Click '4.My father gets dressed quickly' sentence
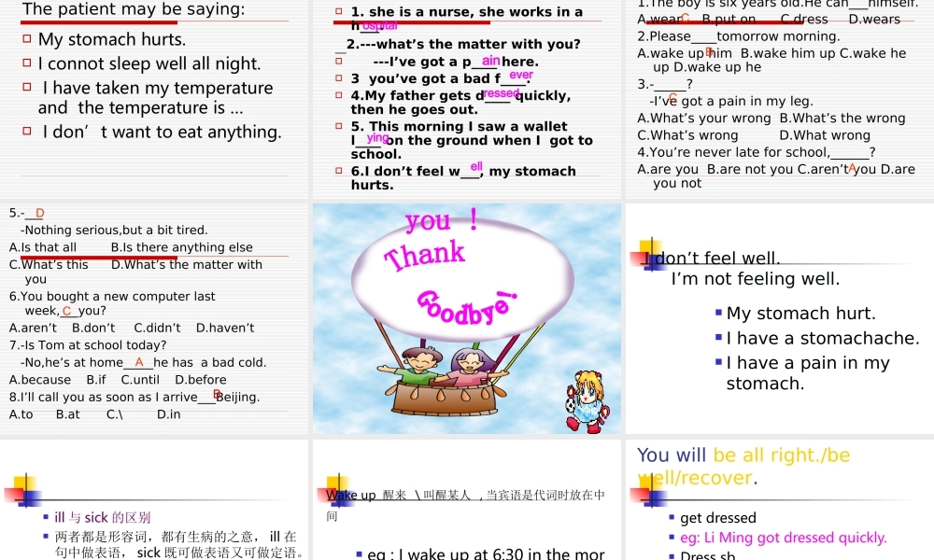The width and height of the screenshot is (934, 560). click(460, 103)
